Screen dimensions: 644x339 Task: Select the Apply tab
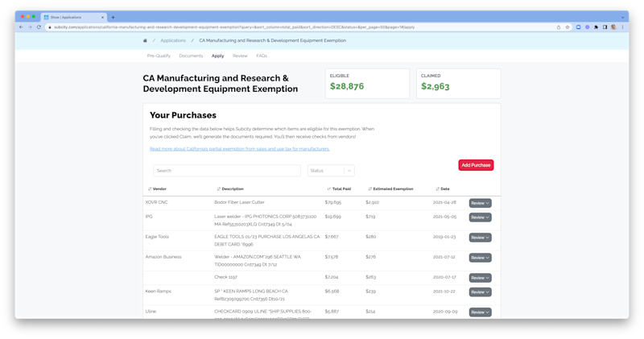(217, 56)
